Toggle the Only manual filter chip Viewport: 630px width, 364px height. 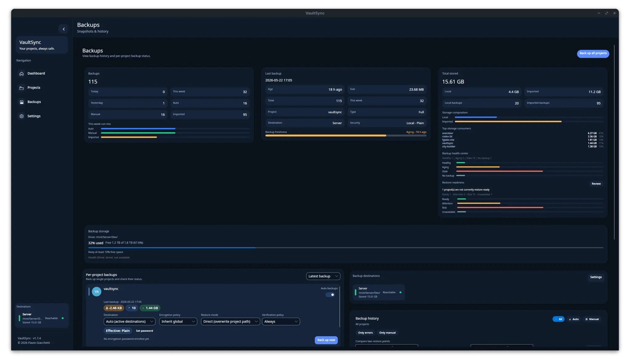(x=387, y=333)
